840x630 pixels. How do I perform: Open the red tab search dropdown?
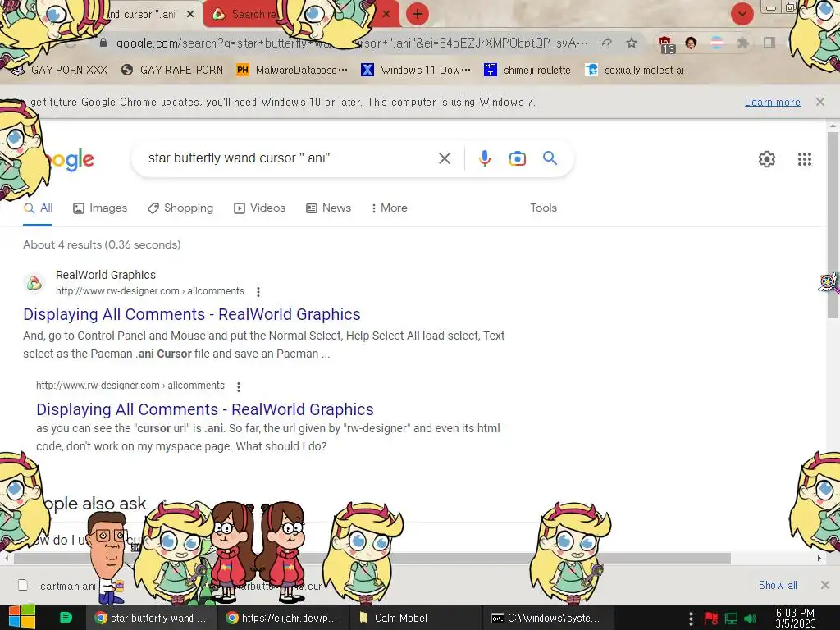[742, 14]
